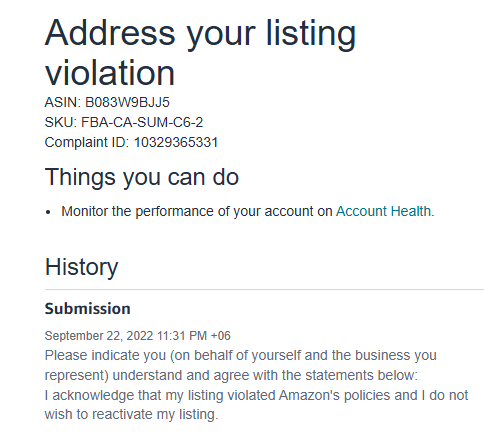The image size is (484, 433).
Task: Click the word 'violation' in title
Action: 110,73
